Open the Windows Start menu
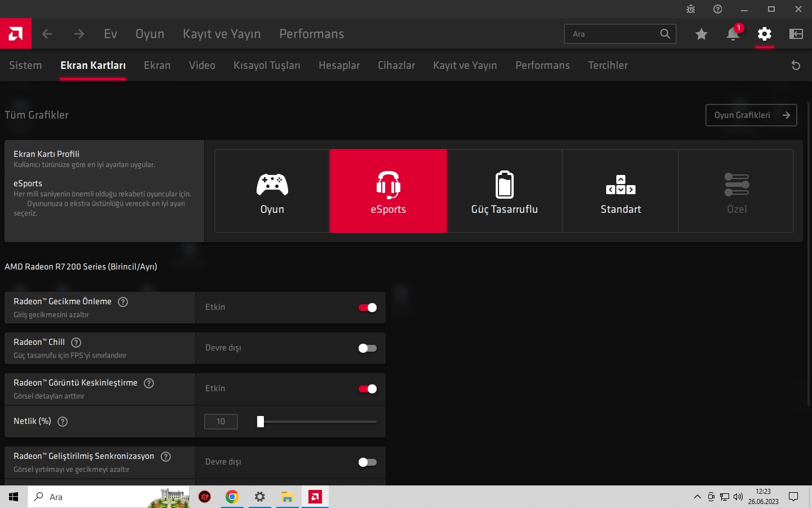 pyautogui.click(x=14, y=497)
